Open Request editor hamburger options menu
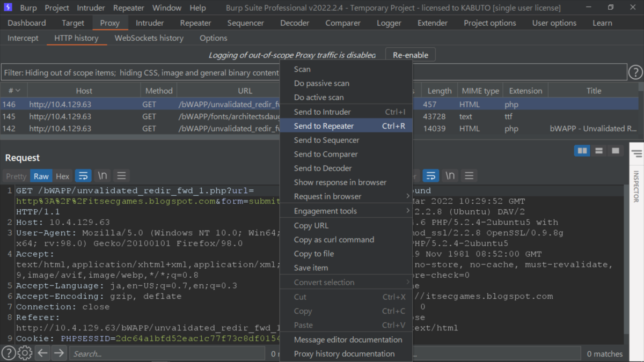Viewport: 644px width, 362px height. point(121,176)
